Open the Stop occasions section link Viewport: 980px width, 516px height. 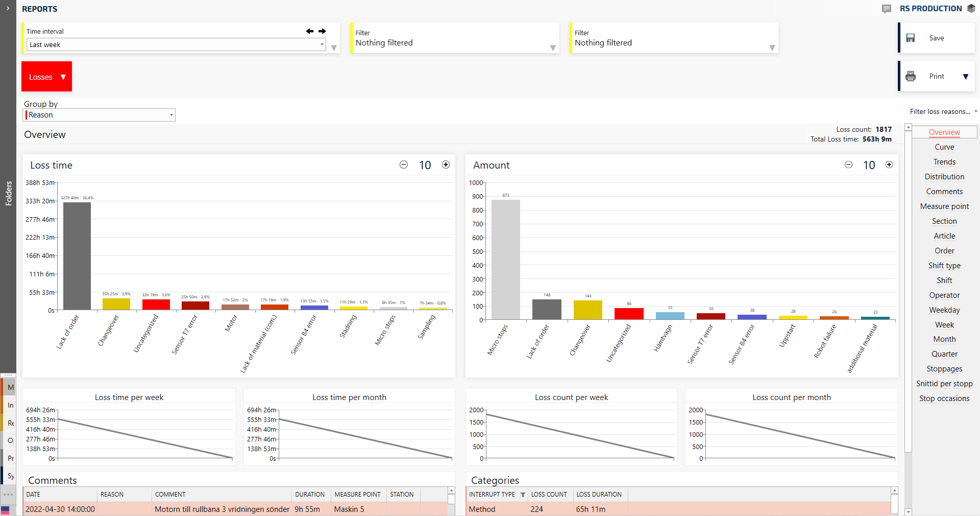(x=944, y=398)
